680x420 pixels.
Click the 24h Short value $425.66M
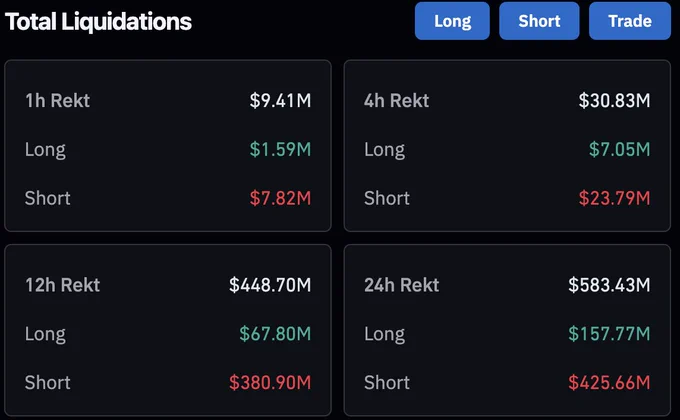point(609,383)
